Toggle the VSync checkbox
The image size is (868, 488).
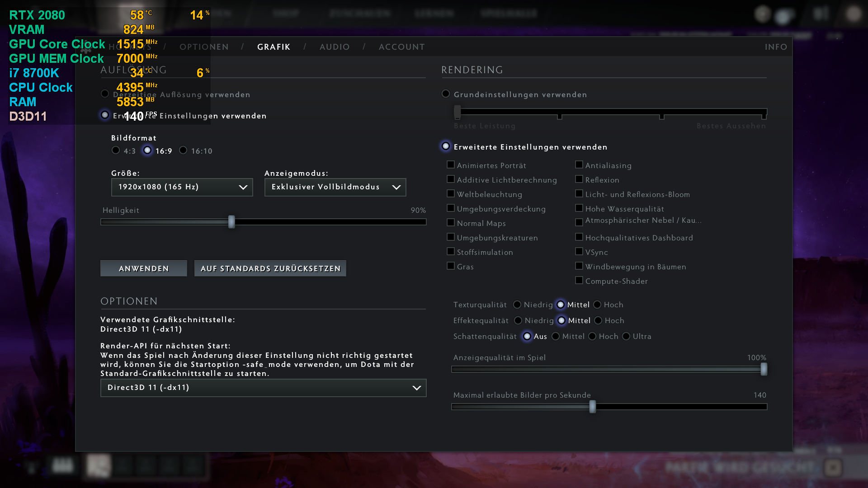pos(579,252)
